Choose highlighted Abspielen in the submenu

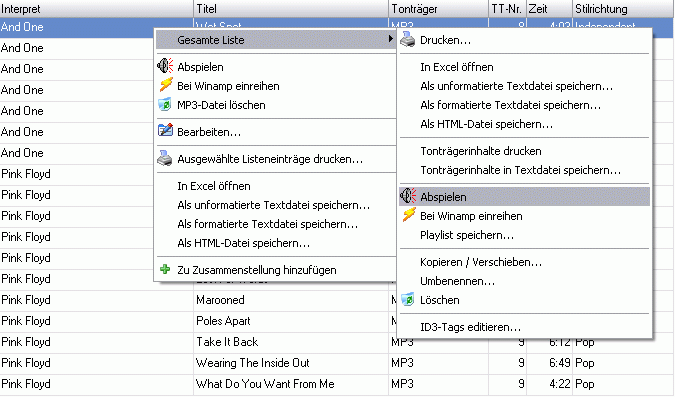524,196
